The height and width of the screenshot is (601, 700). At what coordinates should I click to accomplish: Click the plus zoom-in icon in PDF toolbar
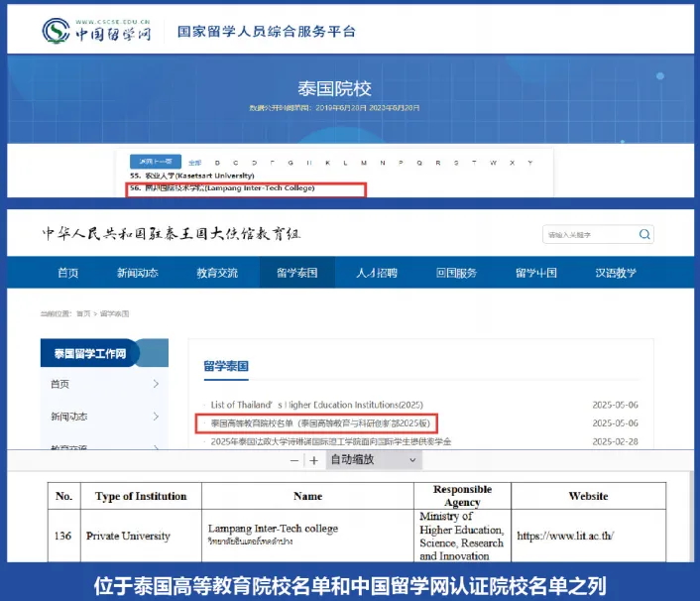(x=314, y=460)
